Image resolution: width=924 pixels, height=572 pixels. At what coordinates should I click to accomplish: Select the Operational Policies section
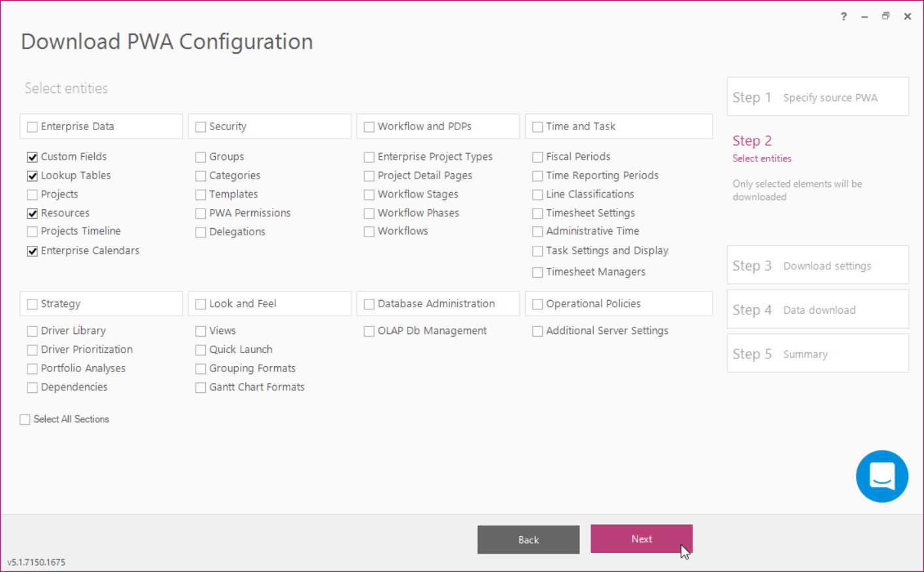538,304
